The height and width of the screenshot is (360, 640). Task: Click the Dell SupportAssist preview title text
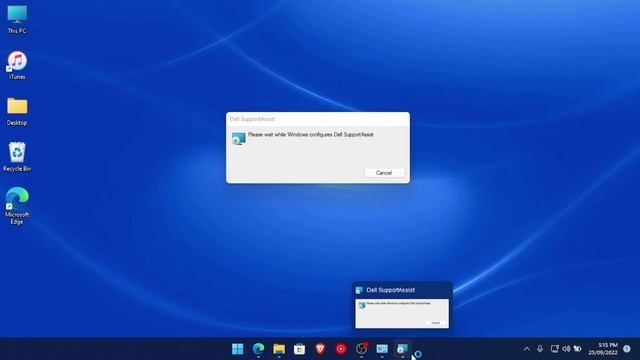click(x=391, y=290)
